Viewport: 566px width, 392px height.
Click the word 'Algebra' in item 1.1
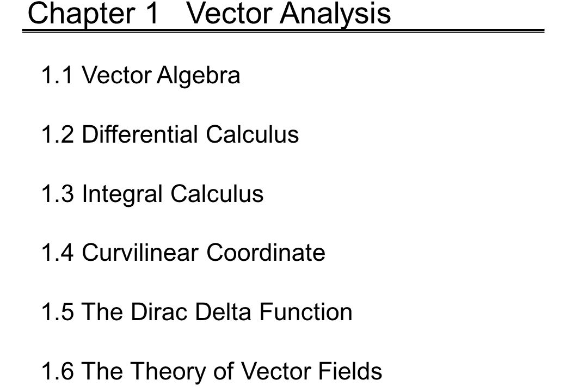coord(198,76)
